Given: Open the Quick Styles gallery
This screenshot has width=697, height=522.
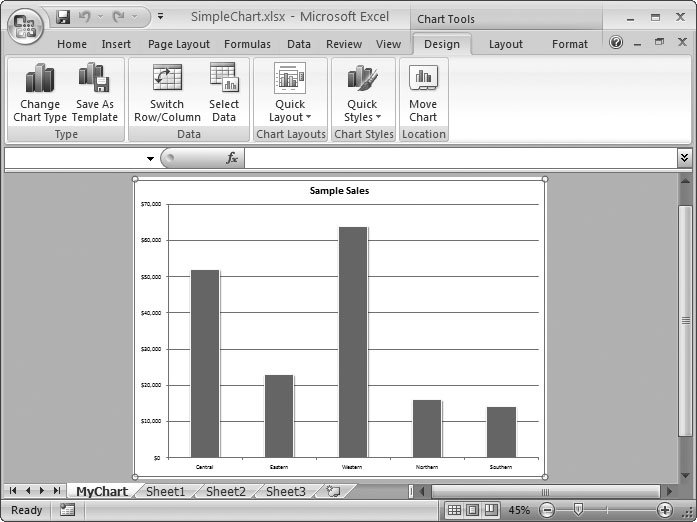Looking at the screenshot, I should click(x=363, y=92).
